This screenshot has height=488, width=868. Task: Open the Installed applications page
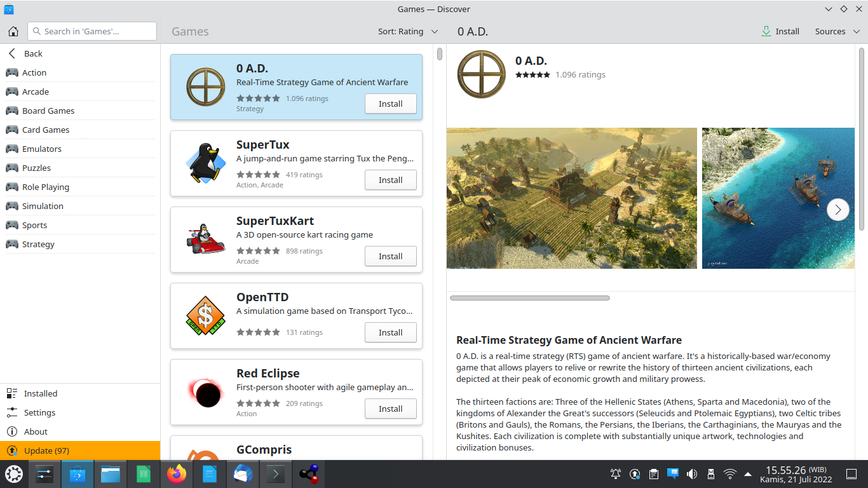80,393
